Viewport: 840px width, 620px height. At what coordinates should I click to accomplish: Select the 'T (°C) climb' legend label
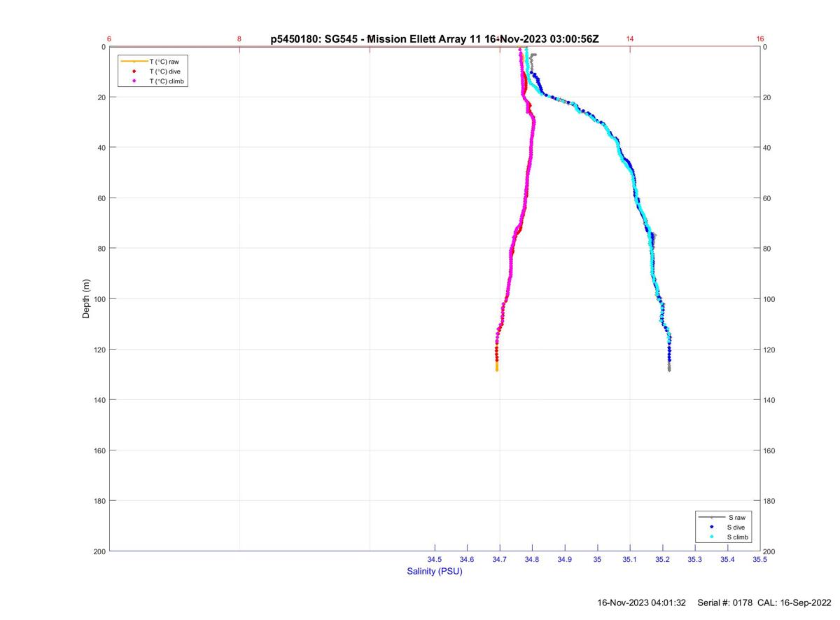pyautogui.click(x=167, y=81)
